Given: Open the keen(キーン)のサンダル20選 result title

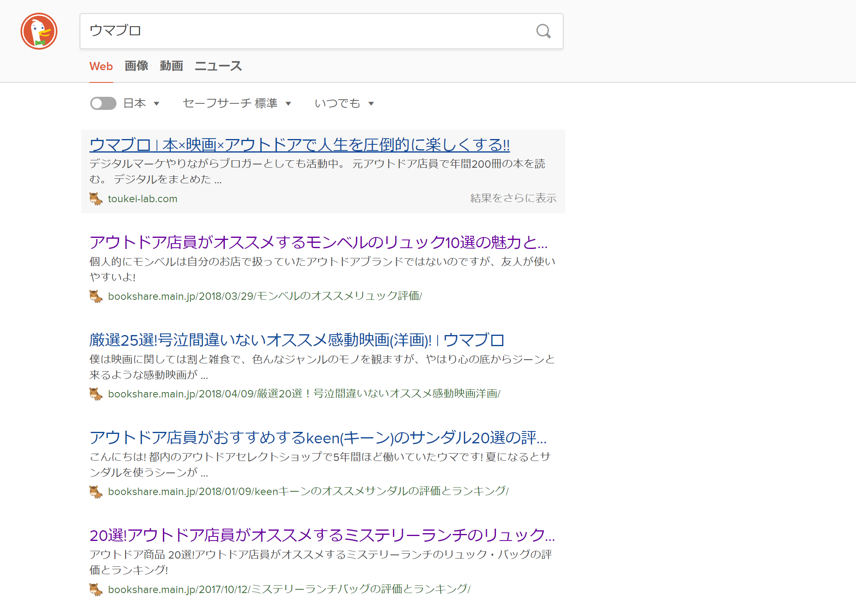Looking at the screenshot, I should pyautogui.click(x=318, y=438).
